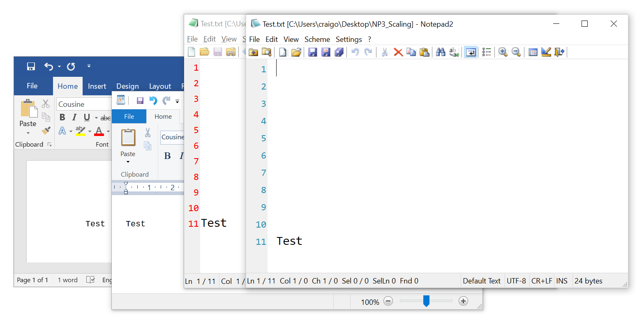Screen dimensions: 644x320
Task: Toggle Bold in Word's Font group
Action: click(x=62, y=117)
